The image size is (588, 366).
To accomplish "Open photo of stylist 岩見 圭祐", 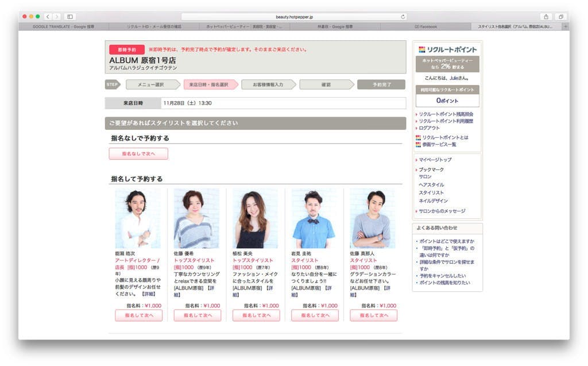I will 314,218.
